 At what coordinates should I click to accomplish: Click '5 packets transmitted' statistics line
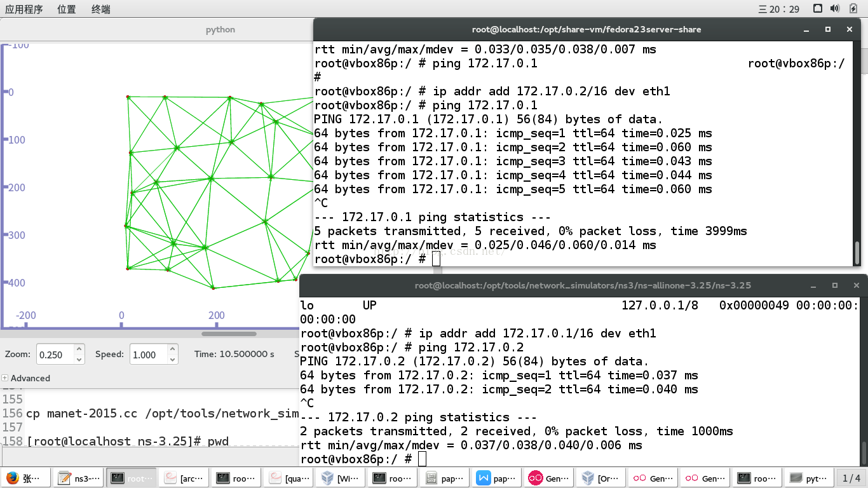click(x=531, y=231)
